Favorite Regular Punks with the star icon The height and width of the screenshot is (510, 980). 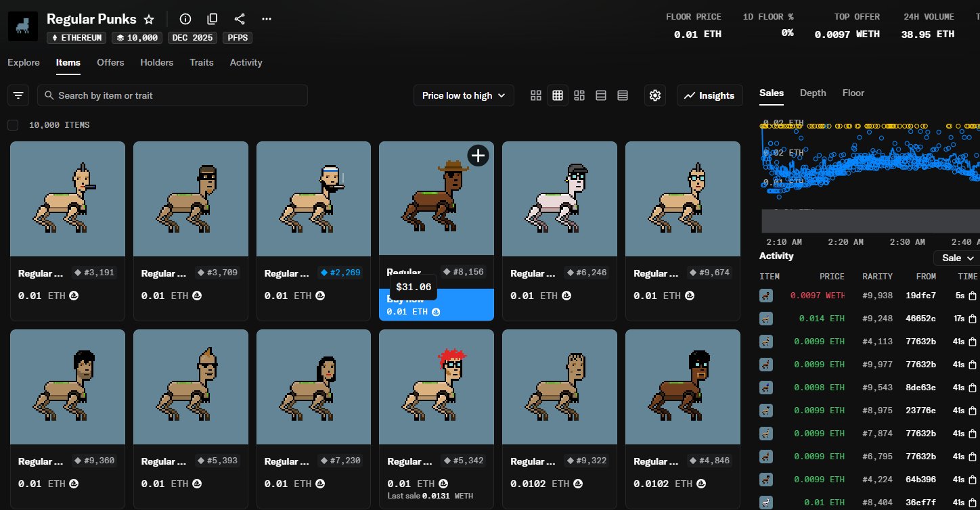point(149,19)
